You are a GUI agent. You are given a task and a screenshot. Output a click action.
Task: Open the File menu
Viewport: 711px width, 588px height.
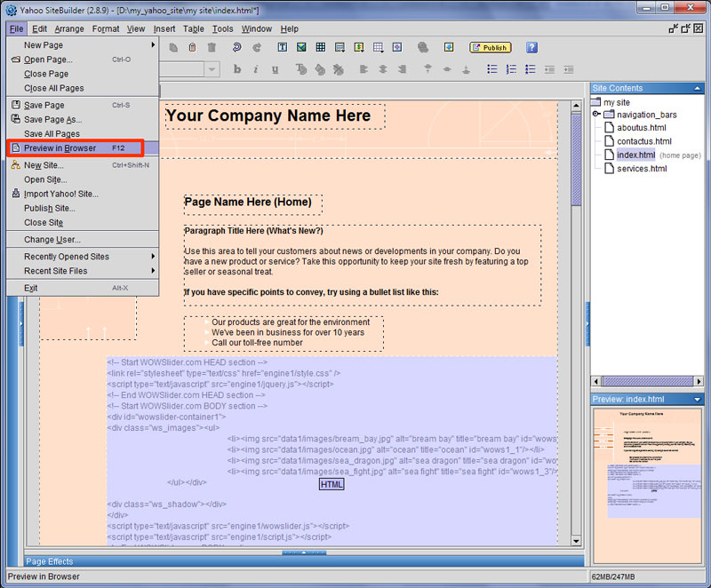click(x=16, y=29)
